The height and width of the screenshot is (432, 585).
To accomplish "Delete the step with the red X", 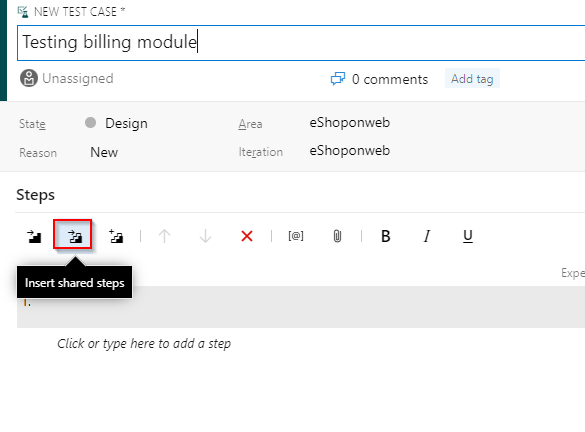I will pos(247,236).
